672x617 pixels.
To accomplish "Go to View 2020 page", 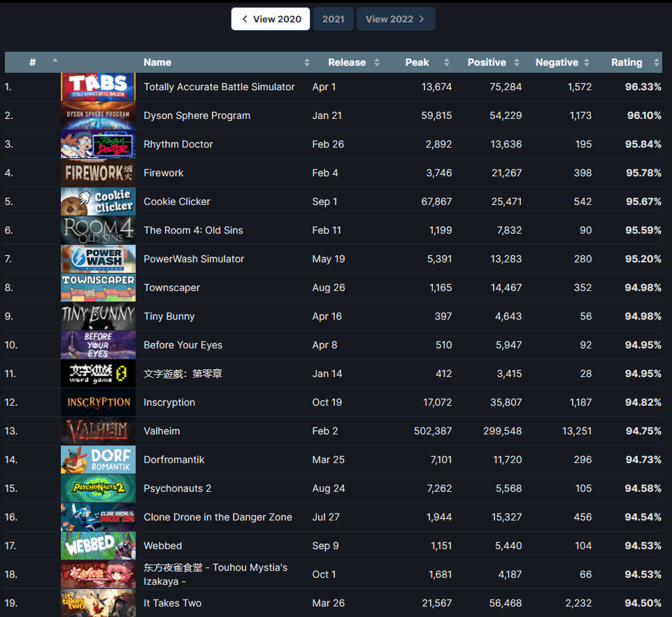I will coord(271,19).
